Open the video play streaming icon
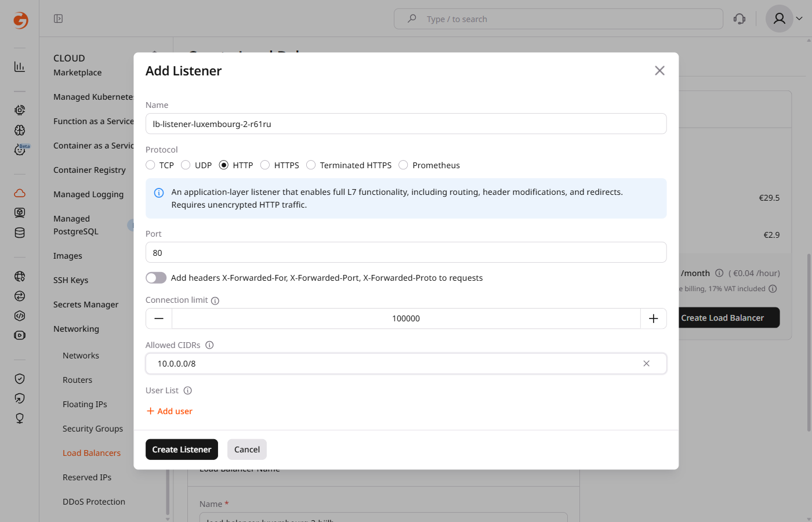 (x=20, y=335)
